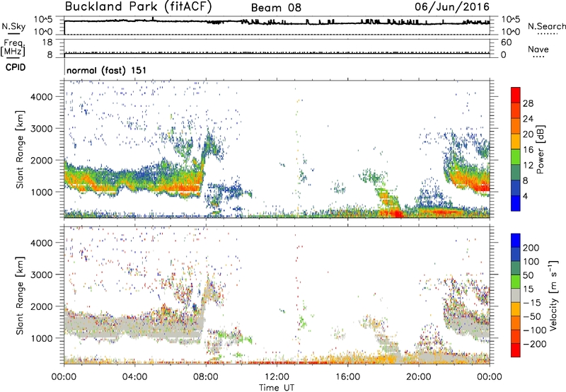
Task: Click the 'Beam 08' label
Action: (276, 8)
